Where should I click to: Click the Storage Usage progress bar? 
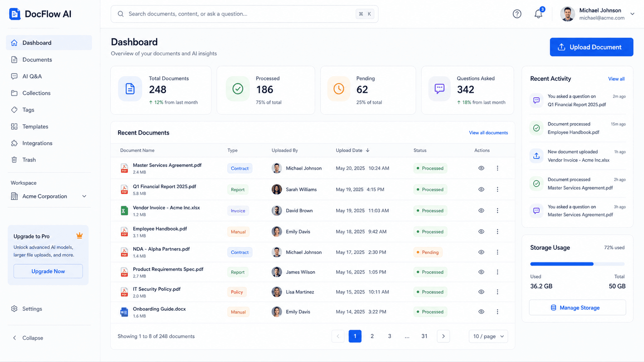coord(577,264)
